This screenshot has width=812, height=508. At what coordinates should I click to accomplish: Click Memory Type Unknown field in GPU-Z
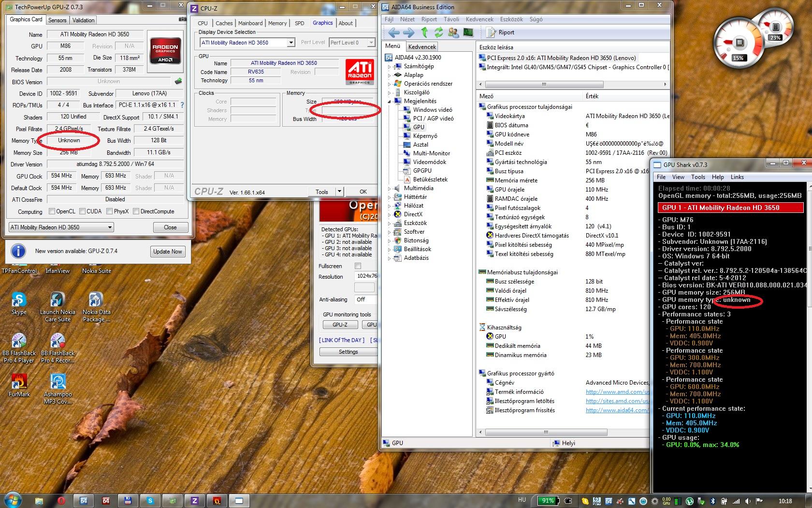click(x=69, y=140)
